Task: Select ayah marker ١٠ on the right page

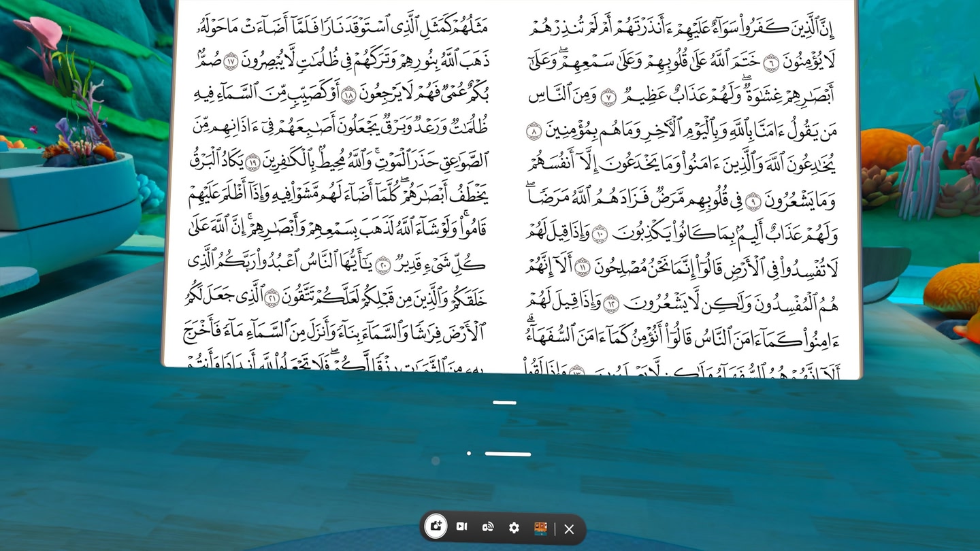Action: coord(599,235)
